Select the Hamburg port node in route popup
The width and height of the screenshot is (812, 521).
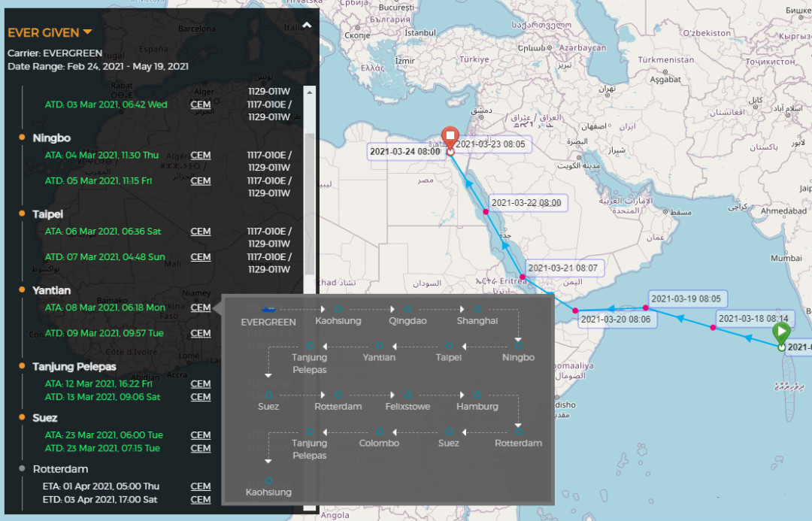[477, 395]
